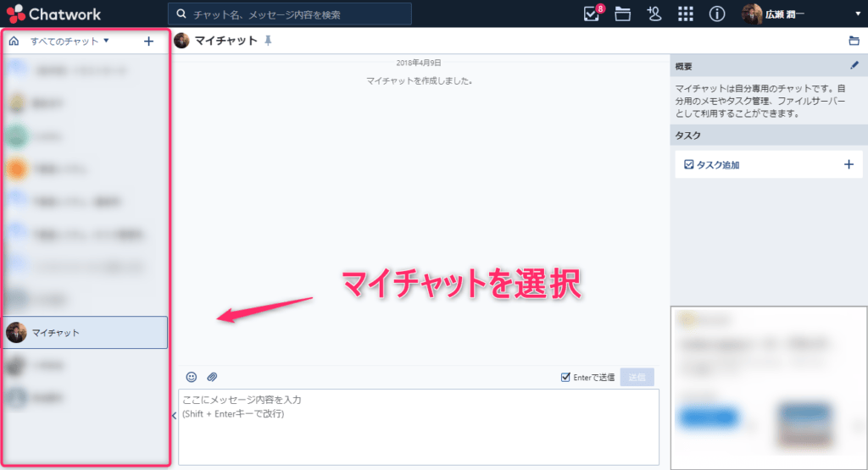Toggle the pin icon beside マイチャット title
868x470 pixels.
tap(268, 41)
